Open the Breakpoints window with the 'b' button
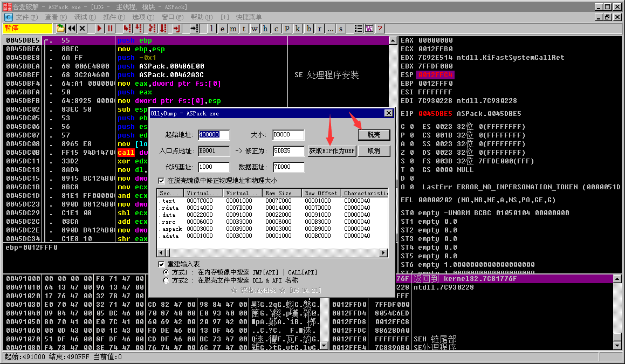This screenshot has height=364, width=625. pos(308,28)
